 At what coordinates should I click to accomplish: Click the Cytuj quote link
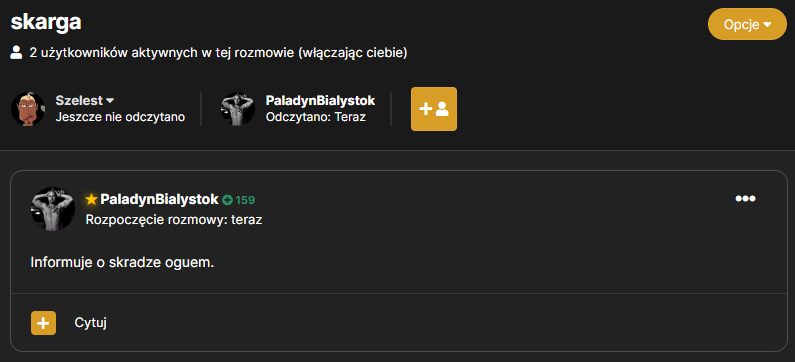[x=91, y=323]
